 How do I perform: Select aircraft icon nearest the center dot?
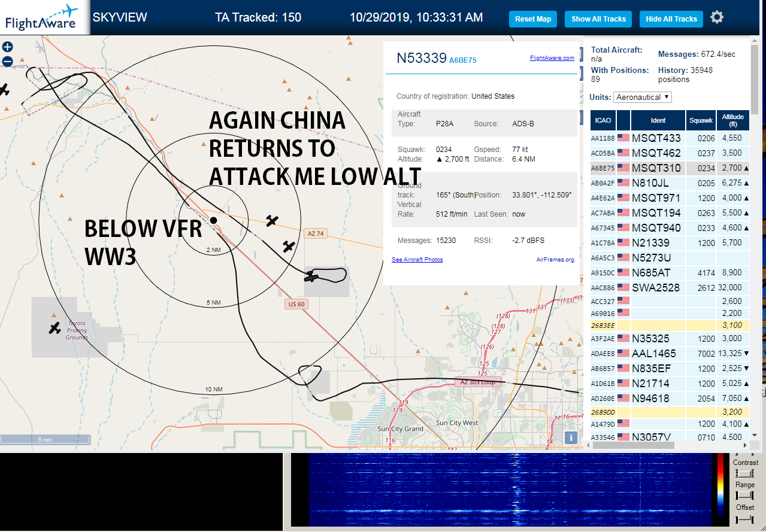[272, 221]
